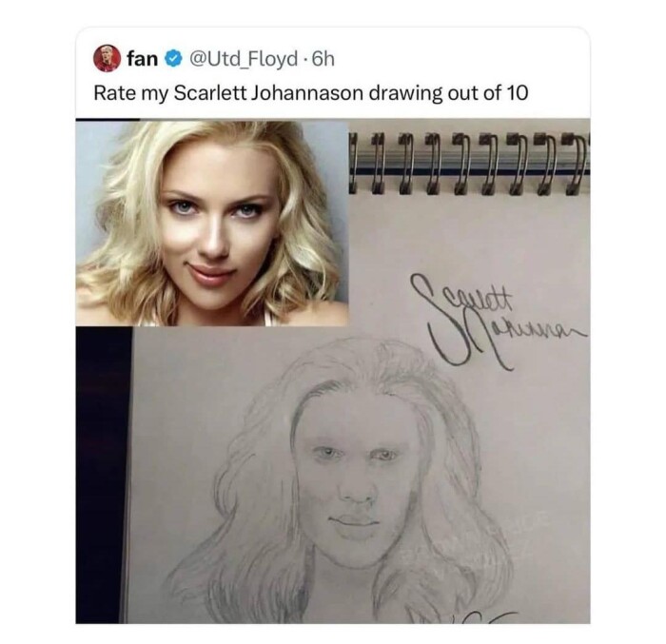This screenshot has width=666, height=644.
Task: Click the number 10 in the tweet text
Action: tap(512, 93)
